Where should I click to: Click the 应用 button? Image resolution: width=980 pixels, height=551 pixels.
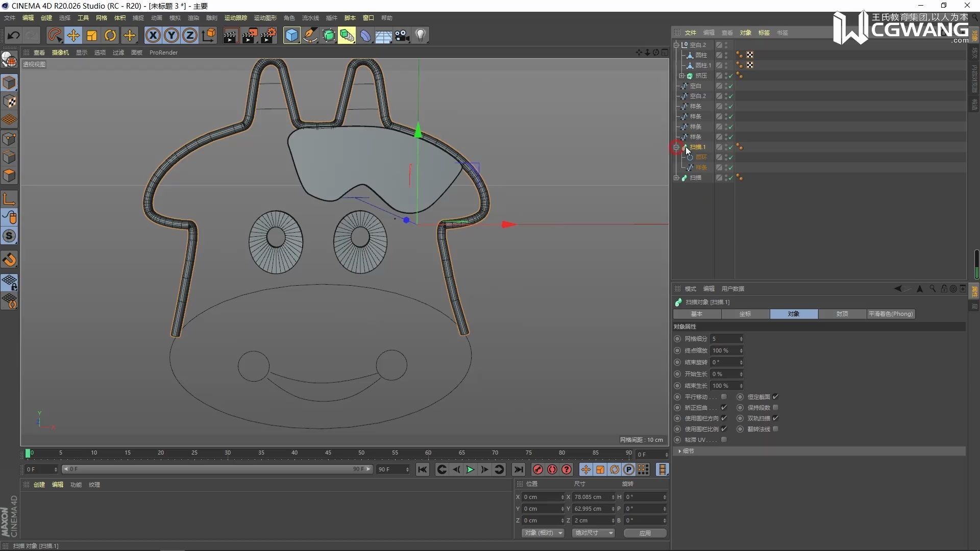pyautogui.click(x=645, y=533)
